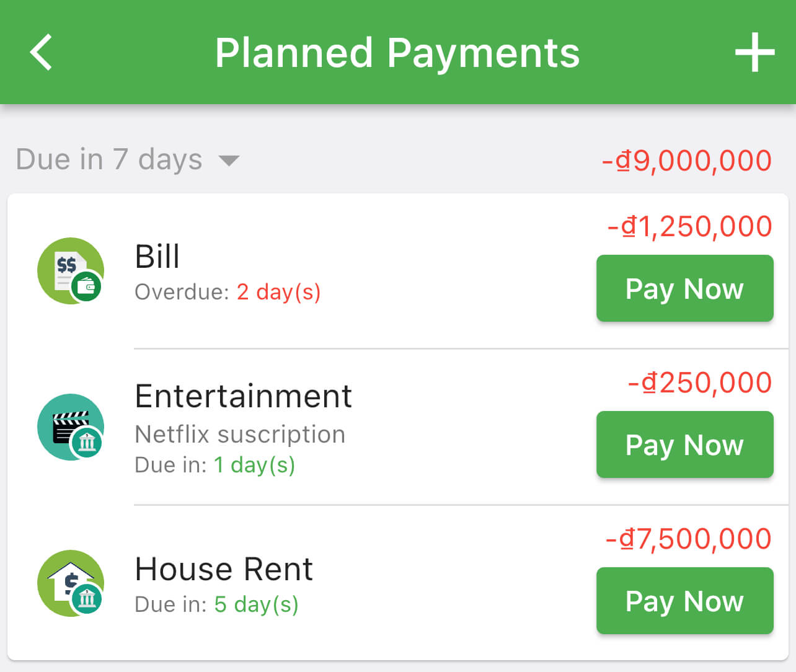Hit Pay Now for House Rent
This screenshot has width=796, height=672.
point(684,601)
